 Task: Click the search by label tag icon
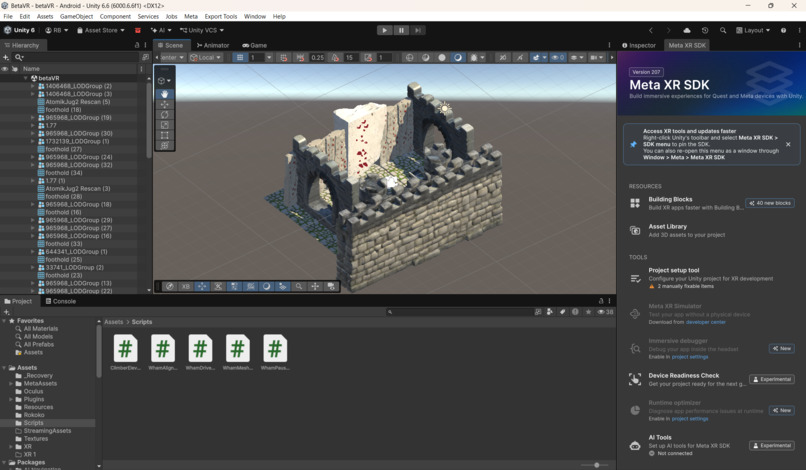[562, 312]
